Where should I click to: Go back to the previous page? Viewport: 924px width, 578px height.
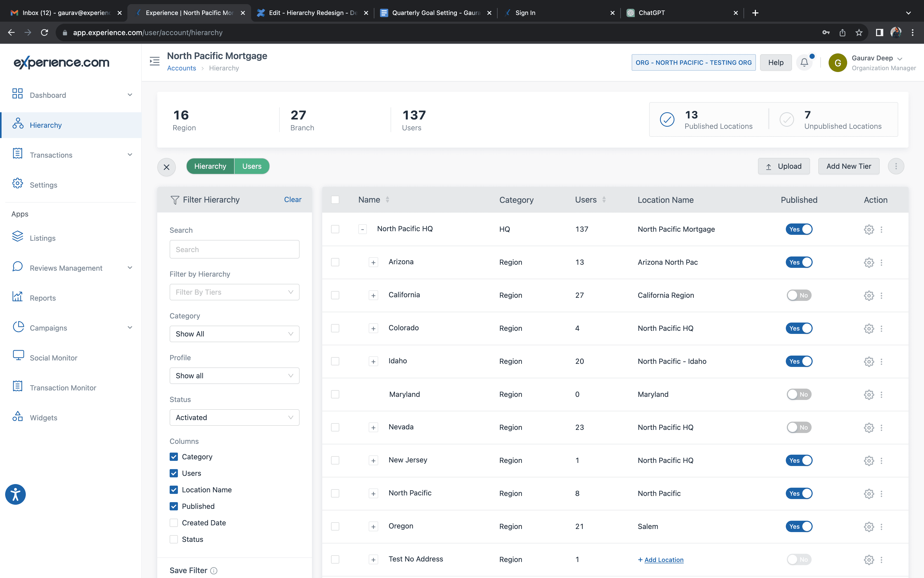(x=11, y=33)
